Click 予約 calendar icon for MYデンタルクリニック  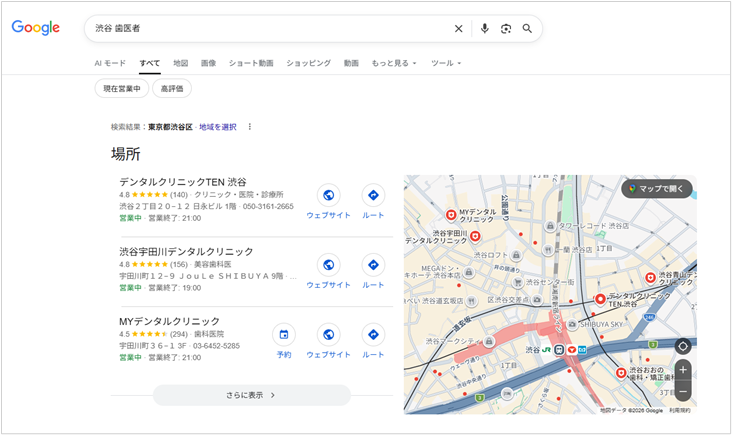pos(284,334)
